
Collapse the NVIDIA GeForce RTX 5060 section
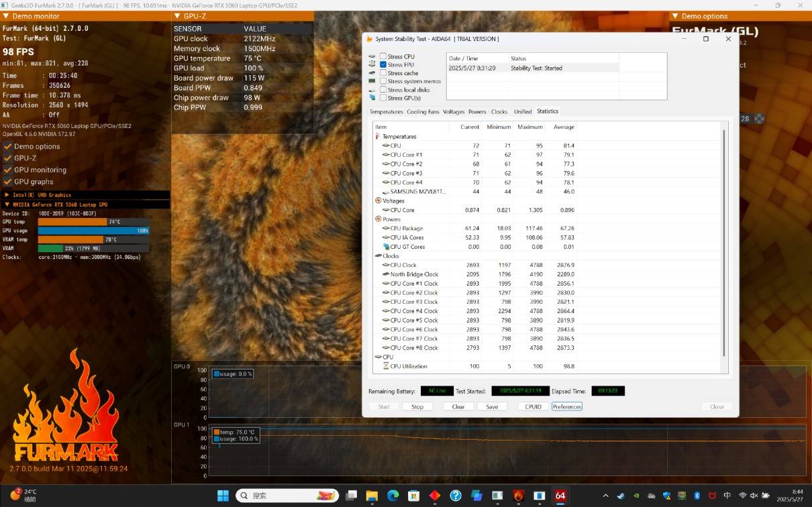pos(7,205)
